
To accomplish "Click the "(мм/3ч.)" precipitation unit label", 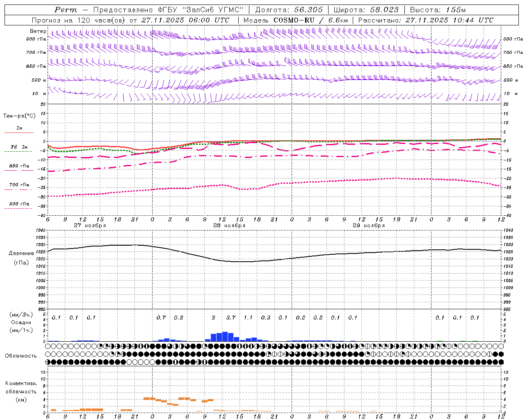I will [x=21, y=315].
